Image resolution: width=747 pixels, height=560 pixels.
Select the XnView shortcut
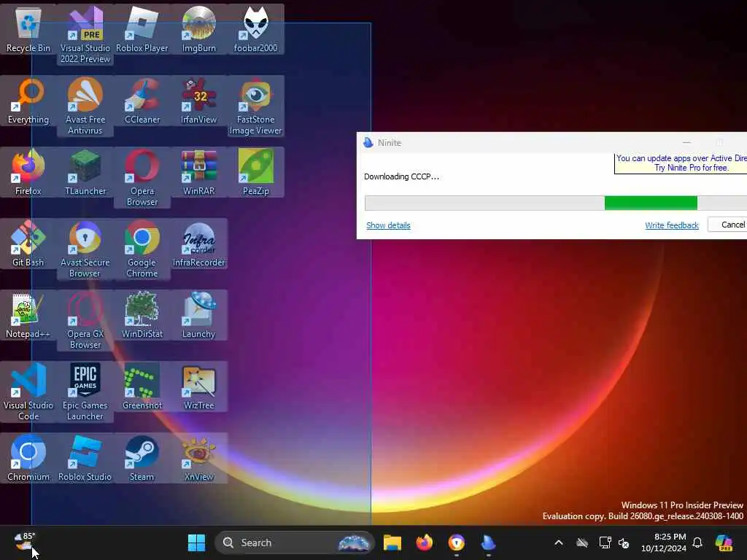[198, 458]
